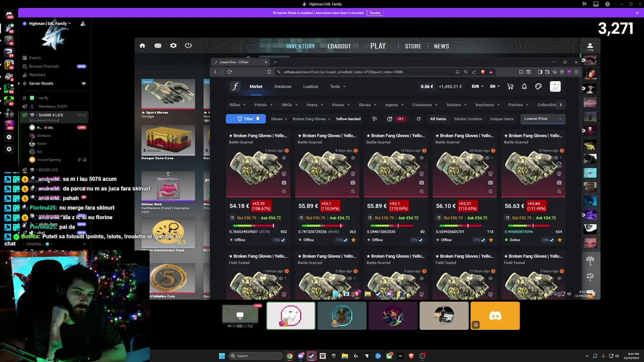
Task: Click the CS2 power quit icon
Action: (188, 46)
